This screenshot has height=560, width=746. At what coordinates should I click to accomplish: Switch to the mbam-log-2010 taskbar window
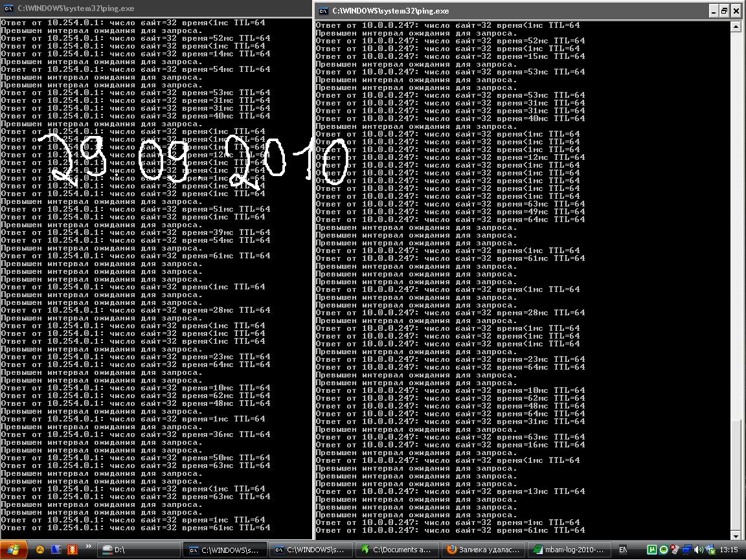pyautogui.click(x=569, y=550)
